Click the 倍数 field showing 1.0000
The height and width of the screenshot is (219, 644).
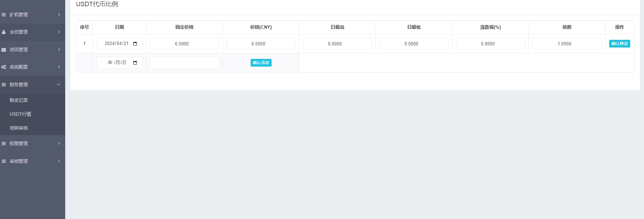567,44
